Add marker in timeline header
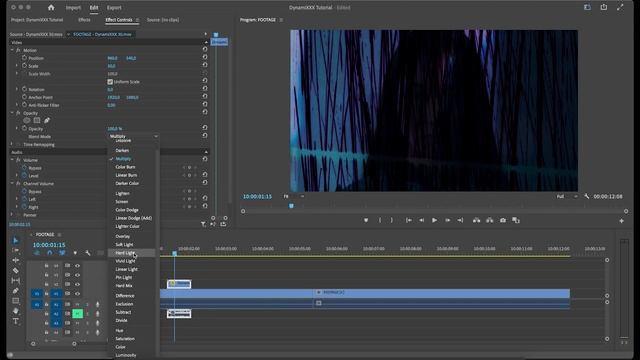 [x=75, y=253]
